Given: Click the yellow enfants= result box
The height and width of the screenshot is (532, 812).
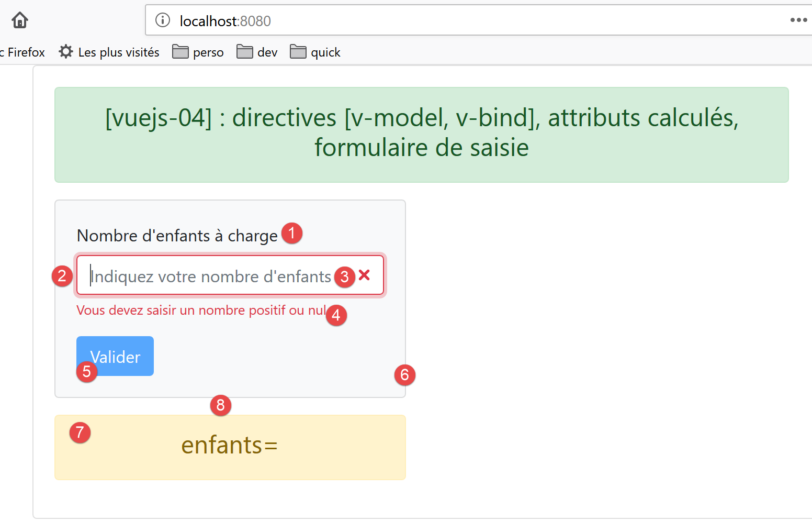Looking at the screenshot, I should [230, 447].
